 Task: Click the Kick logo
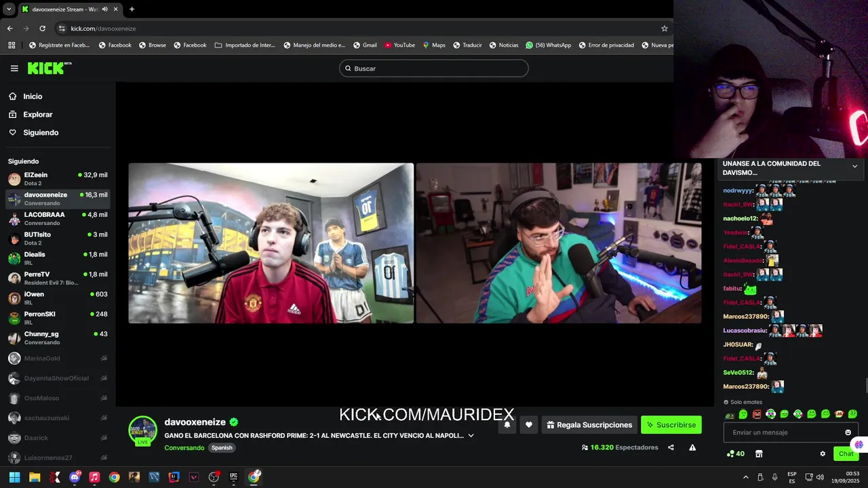coord(49,68)
